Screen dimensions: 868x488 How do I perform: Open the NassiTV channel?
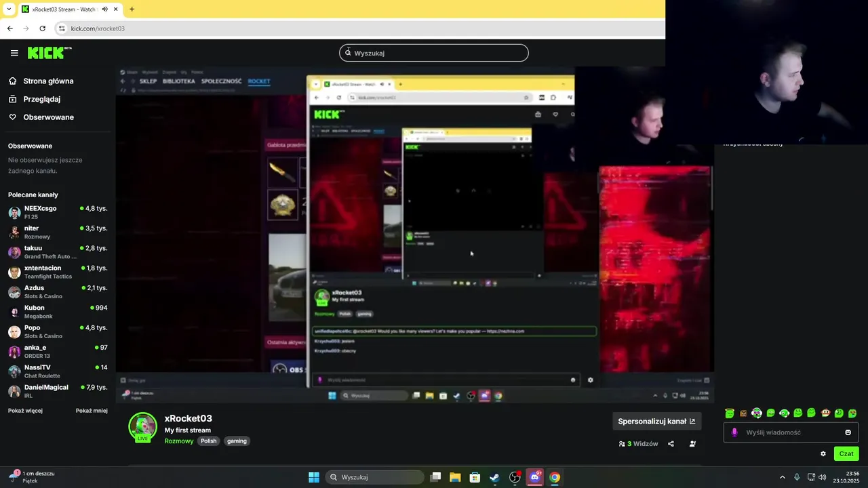pyautogui.click(x=58, y=371)
